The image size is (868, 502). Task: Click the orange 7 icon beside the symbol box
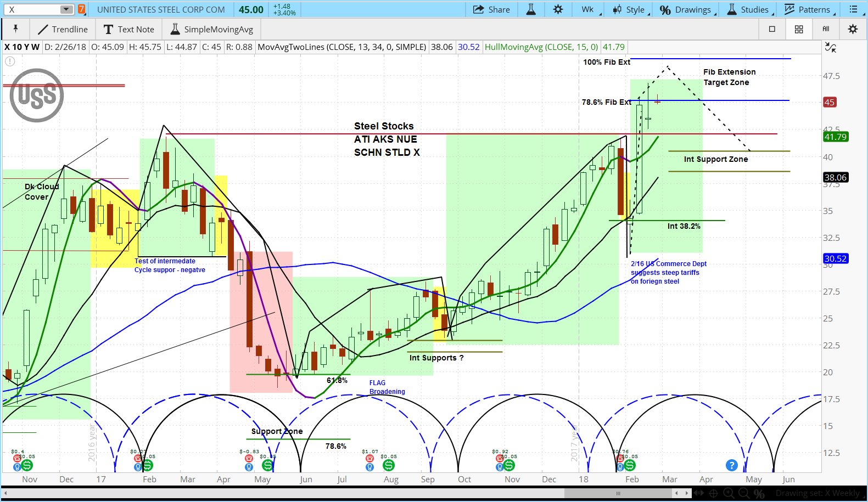coord(81,9)
